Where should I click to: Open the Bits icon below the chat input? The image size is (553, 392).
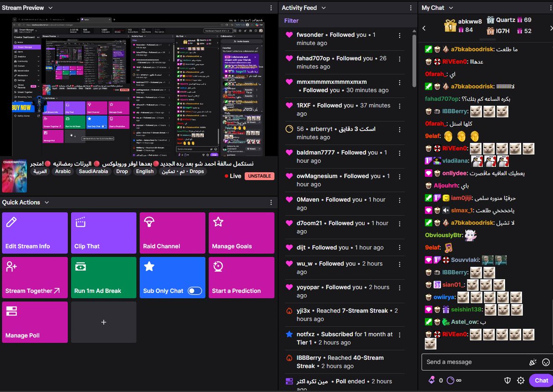coord(431,380)
